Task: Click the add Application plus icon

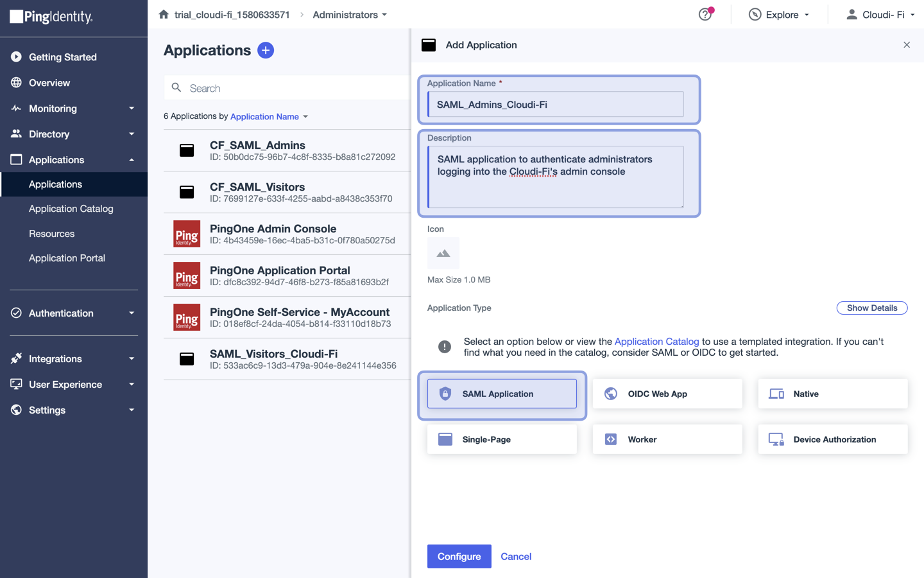Action: point(266,50)
